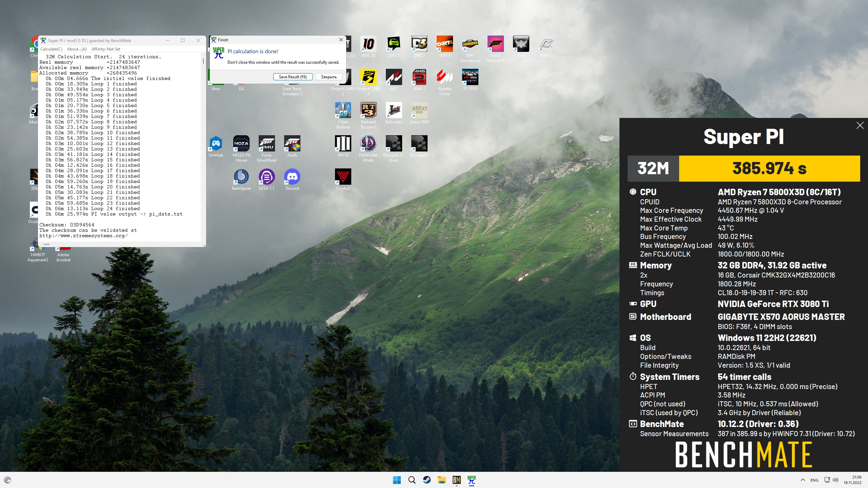Open the Anno 1800 shortcut

tap(419, 113)
